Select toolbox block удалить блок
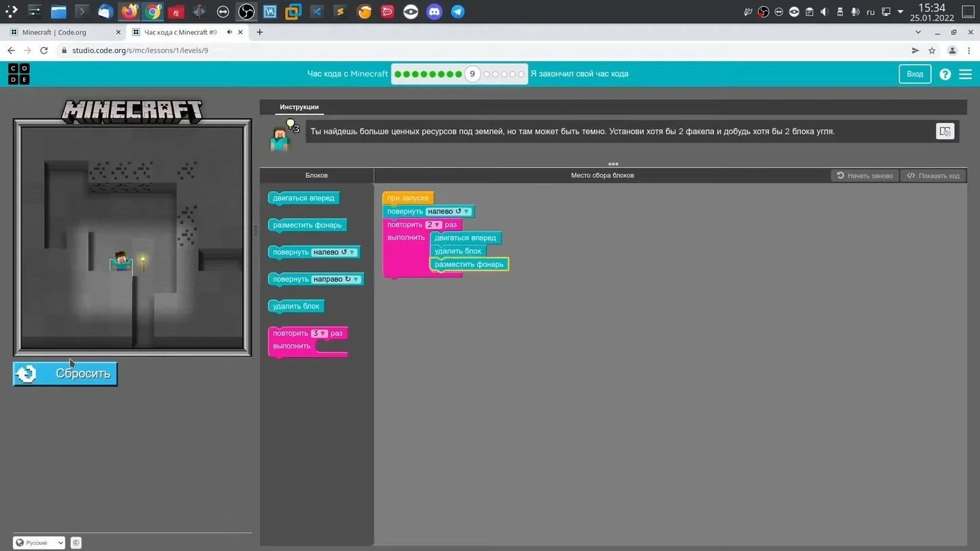 [296, 306]
